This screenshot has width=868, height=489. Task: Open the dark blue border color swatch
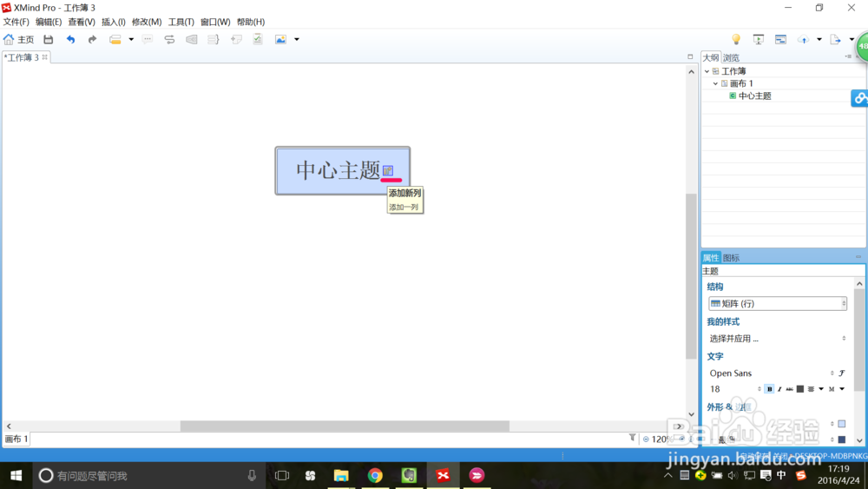[x=842, y=439]
